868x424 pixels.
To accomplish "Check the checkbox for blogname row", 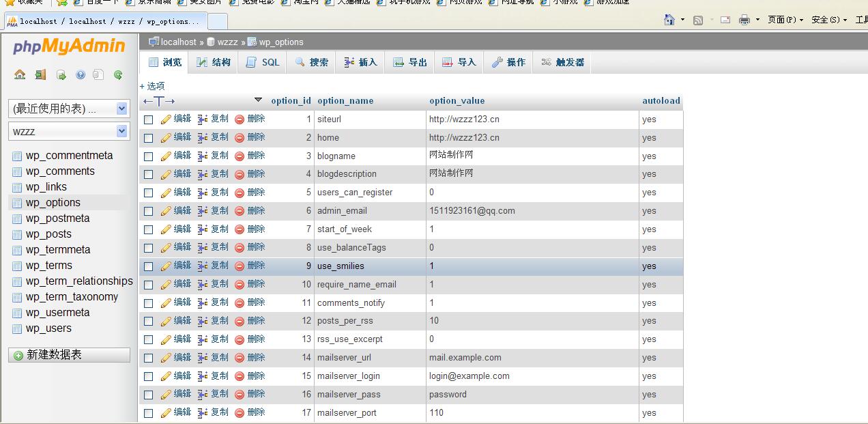I will (x=149, y=156).
